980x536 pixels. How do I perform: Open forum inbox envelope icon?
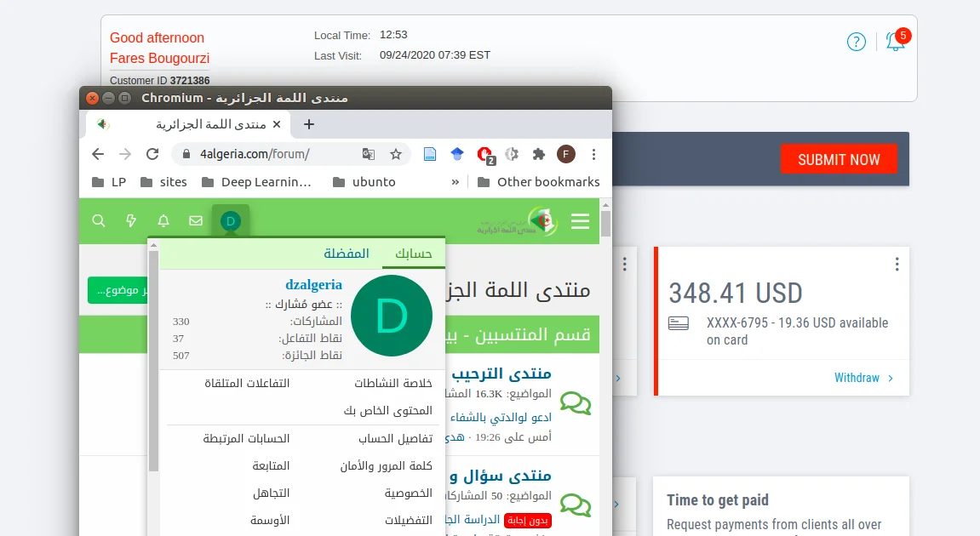pyautogui.click(x=196, y=221)
